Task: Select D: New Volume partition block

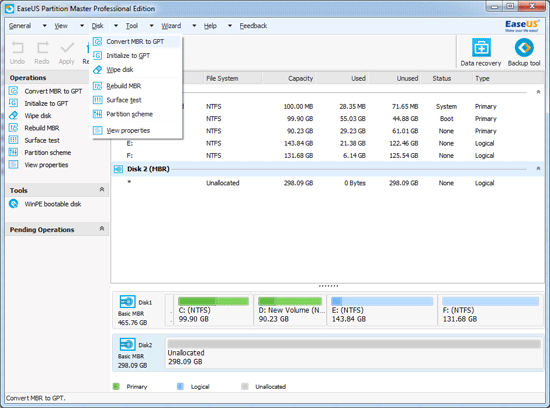Action: tap(290, 310)
